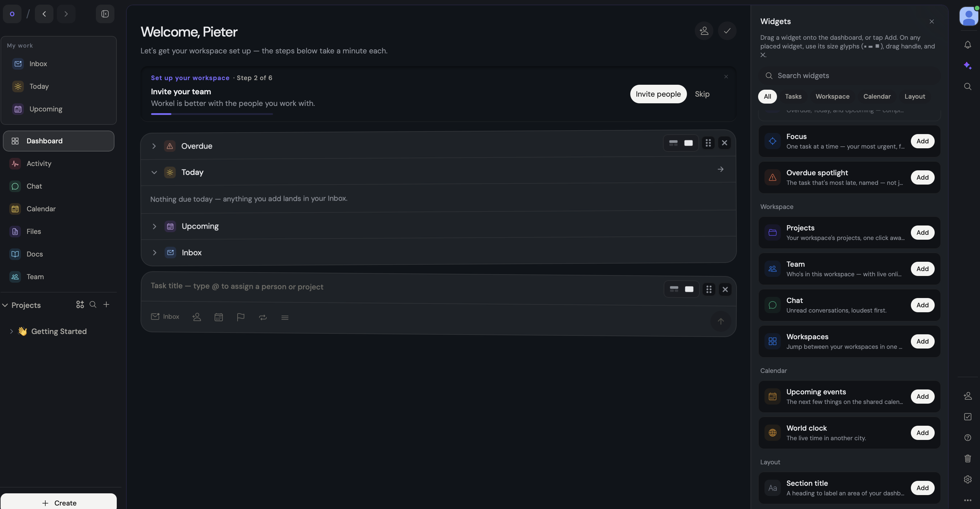This screenshot has width=980, height=509.
Task: Add the Overdue spotlight widget
Action: tap(922, 178)
